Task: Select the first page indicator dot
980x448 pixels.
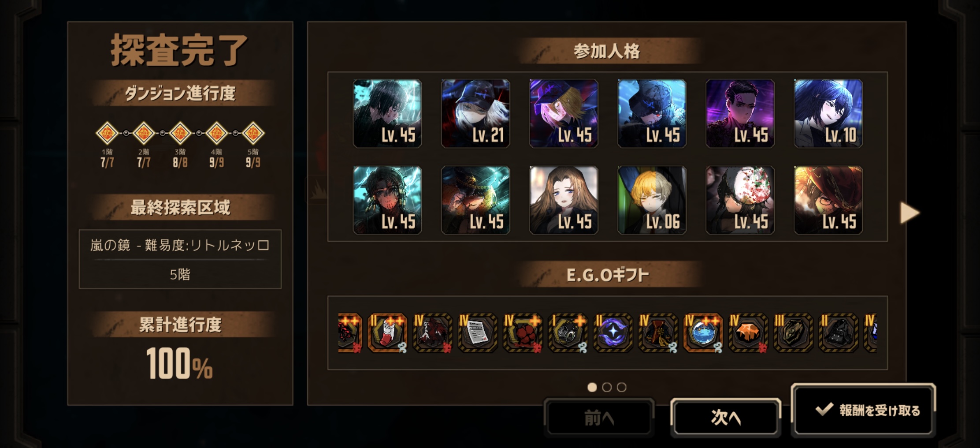Action: (592, 387)
